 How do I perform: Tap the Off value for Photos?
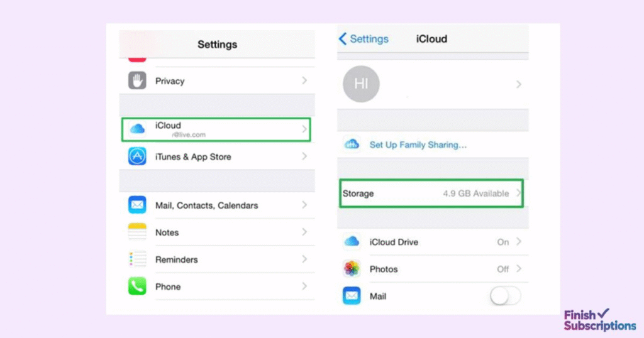pyautogui.click(x=502, y=269)
